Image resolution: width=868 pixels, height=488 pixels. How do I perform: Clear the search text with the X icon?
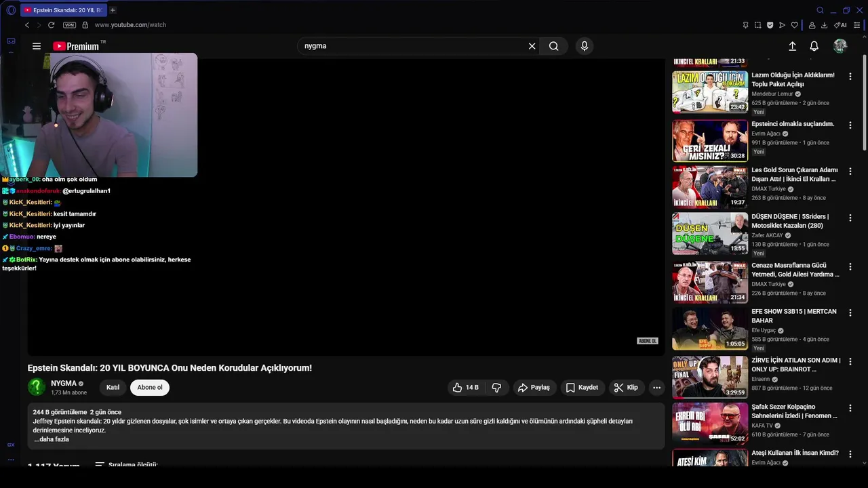tap(532, 46)
